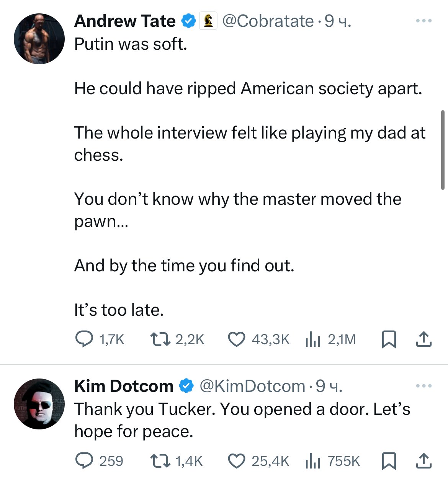The image size is (448, 483).
Task: View analytics on Kim Dotcom's tweet
Action: tap(312, 461)
